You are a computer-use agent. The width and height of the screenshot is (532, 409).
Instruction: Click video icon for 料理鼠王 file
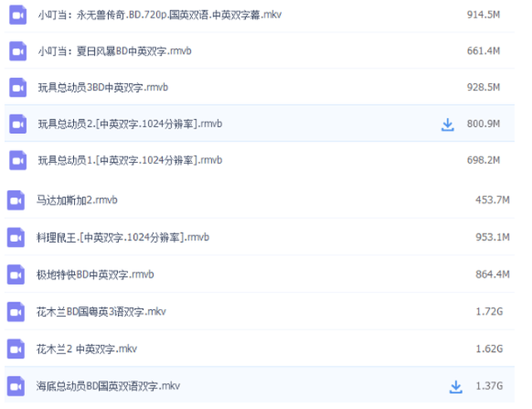click(16, 237)
